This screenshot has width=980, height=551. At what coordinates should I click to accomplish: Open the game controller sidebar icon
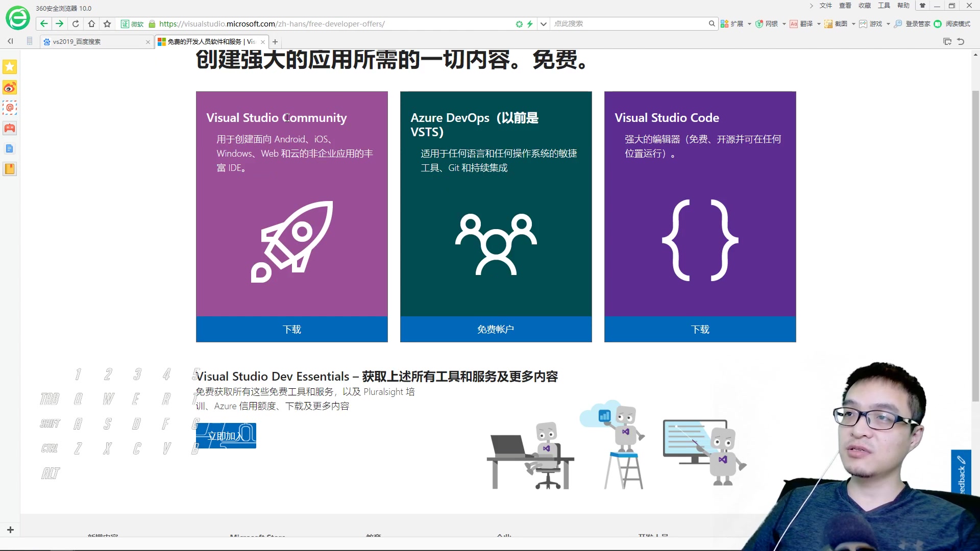tap(10, 128)
